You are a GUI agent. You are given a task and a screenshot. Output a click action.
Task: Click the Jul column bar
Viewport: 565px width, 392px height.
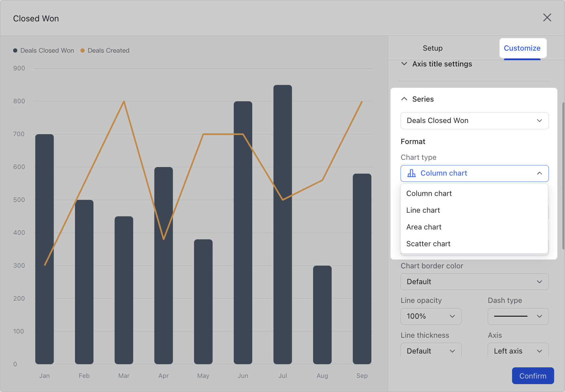coord(283,225)
